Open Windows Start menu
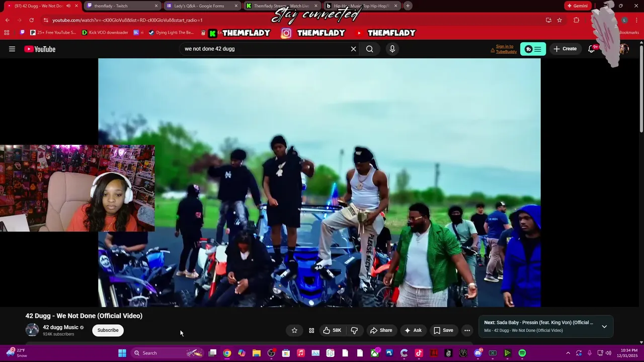The height and width of the screenshot is (362, 644). (x=122, y=353)
